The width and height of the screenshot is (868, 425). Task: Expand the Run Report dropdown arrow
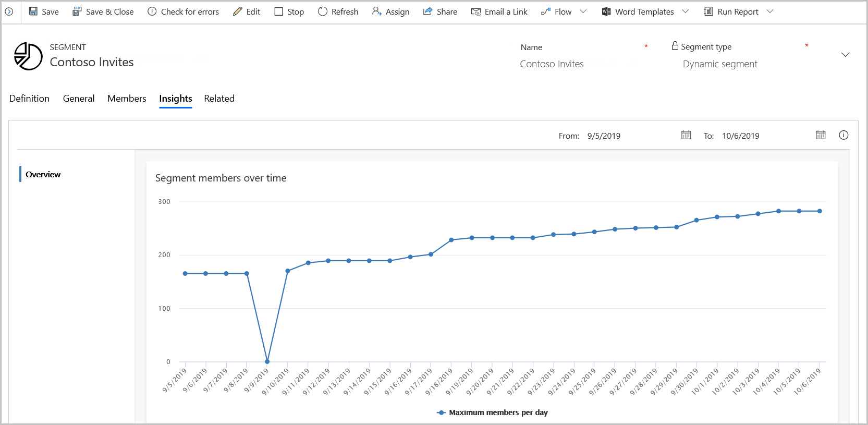click(770, 11)
